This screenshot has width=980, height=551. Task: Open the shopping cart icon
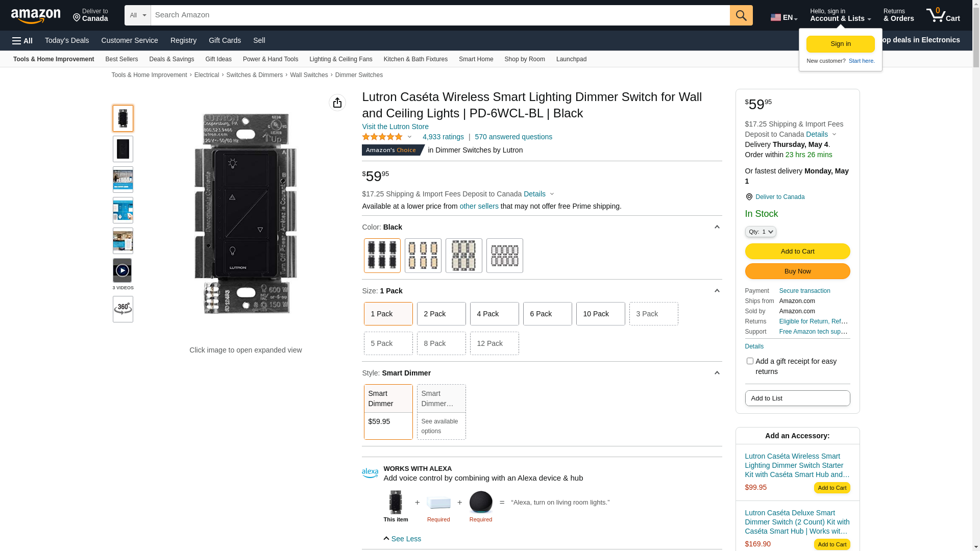[942, 15]
